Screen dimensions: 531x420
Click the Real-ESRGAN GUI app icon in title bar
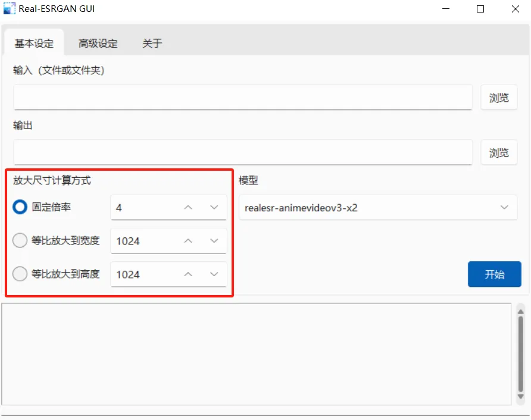pos(9,8)
